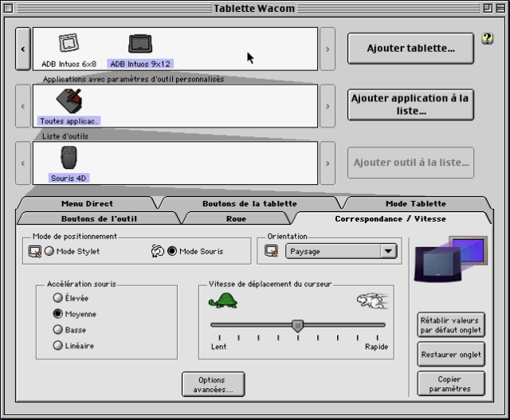Set mouse acceleration to Élevée
510x420 pixels.
click(x=58, y=298)
